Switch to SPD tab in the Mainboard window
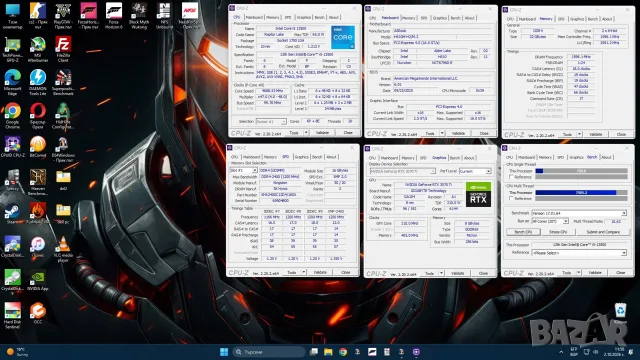 coord(424,18)
